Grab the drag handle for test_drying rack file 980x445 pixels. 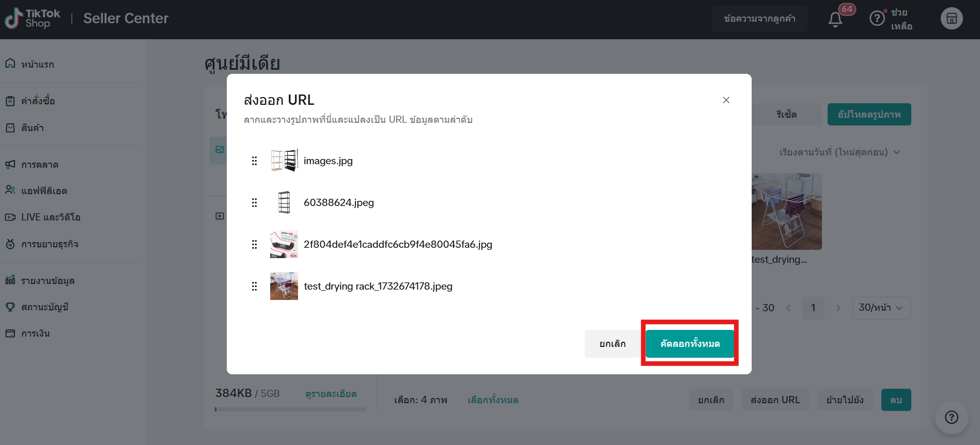(254, 286)
